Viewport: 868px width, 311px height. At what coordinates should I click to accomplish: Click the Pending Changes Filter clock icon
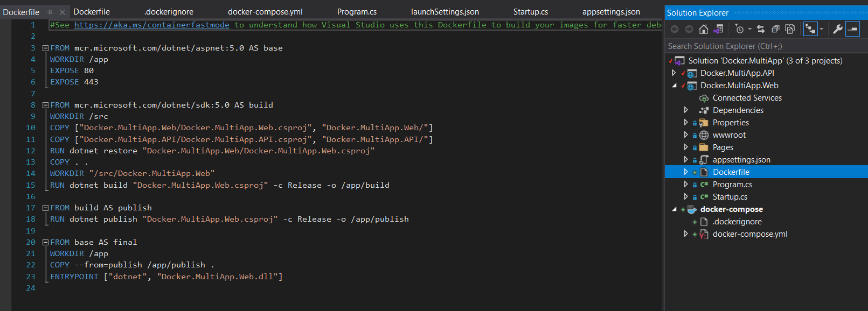tap(740, 29)
